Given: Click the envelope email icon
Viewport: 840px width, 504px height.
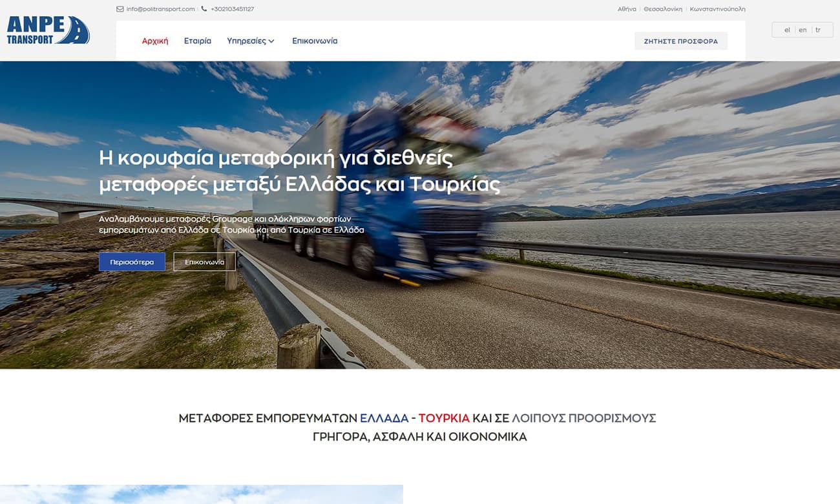Looking at the screenshot, I should tap(120, 9).
